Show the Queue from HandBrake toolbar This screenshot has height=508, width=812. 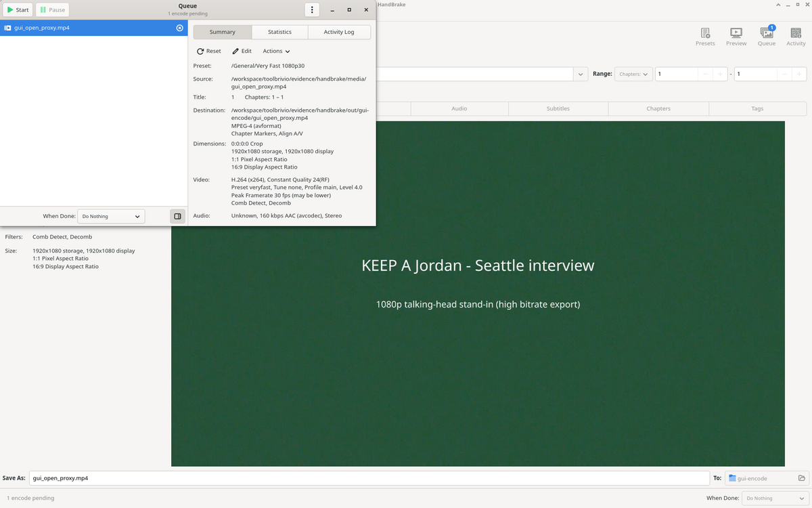767,37
